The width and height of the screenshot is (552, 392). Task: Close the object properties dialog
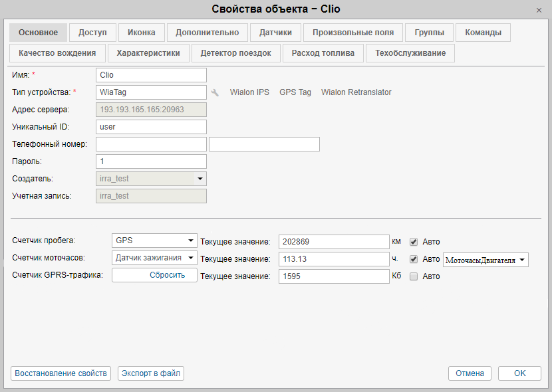[x=538, y=10]
